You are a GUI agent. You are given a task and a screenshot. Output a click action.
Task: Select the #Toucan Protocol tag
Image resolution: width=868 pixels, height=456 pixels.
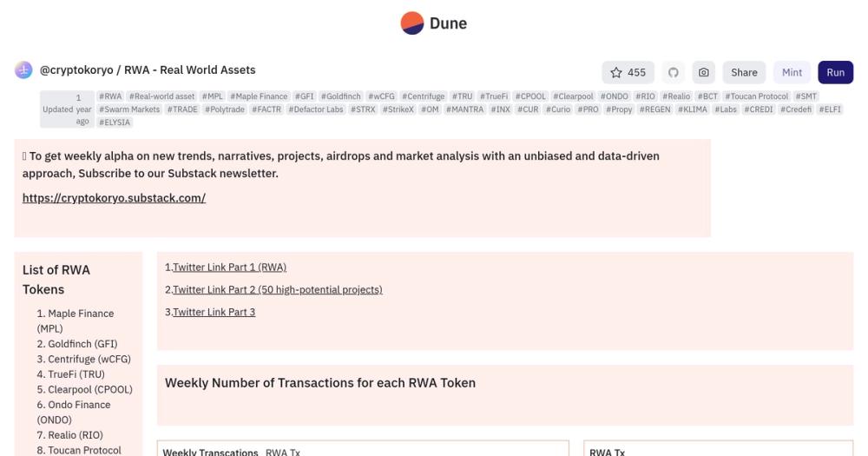757,96
